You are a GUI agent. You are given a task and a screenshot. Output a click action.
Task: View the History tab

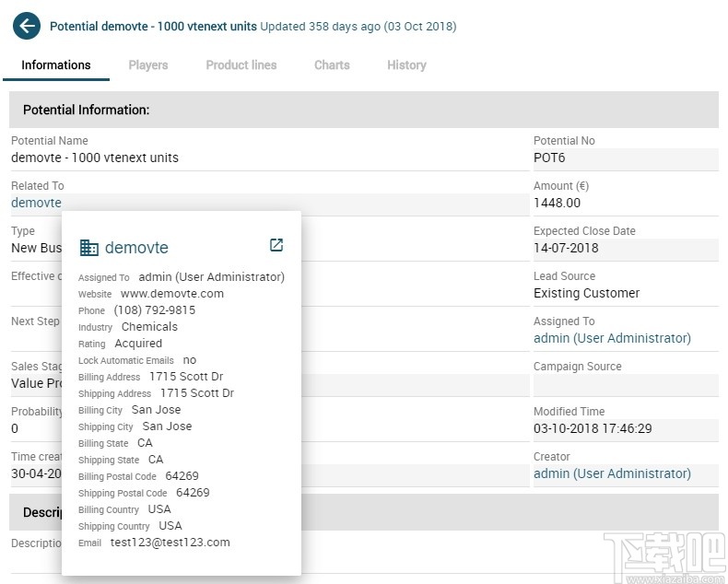tap(406, 65)
